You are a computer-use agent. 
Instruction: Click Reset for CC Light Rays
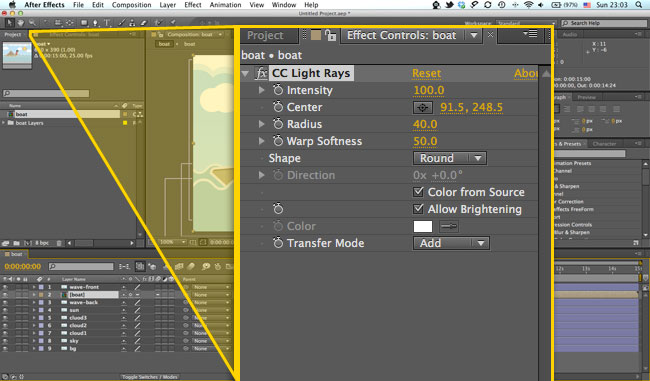[427, 73]
